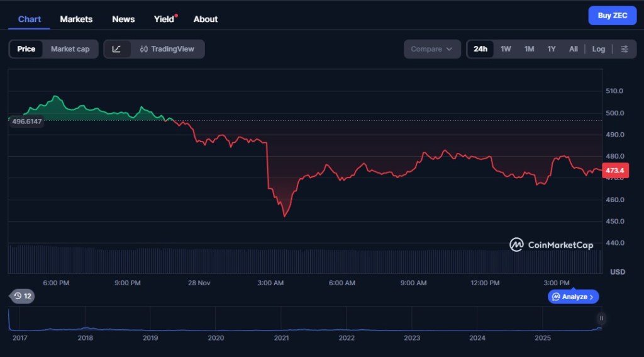This screenshot has height=357, width=644.
Task: Toggle the Price view
Action: 26,49
